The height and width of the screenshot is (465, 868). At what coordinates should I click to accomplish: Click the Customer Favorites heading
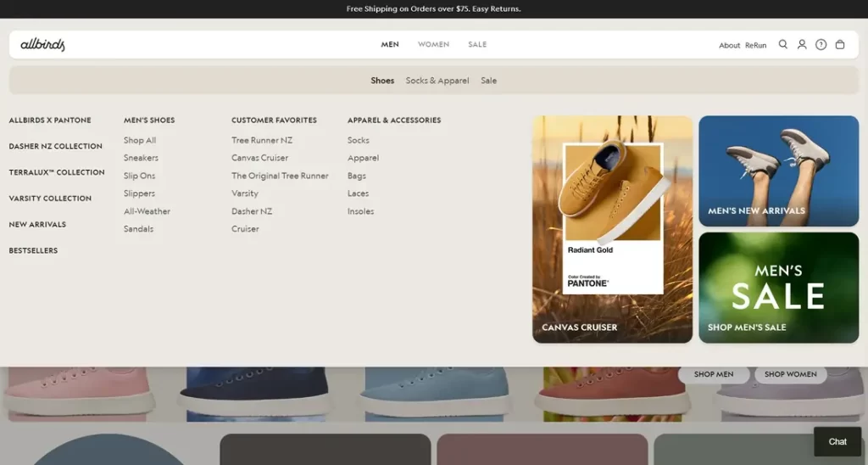pos(274,120)
